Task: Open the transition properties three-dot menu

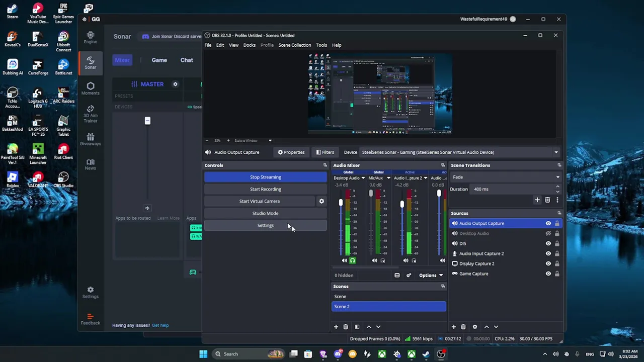Action: click(x=557, y=200)
